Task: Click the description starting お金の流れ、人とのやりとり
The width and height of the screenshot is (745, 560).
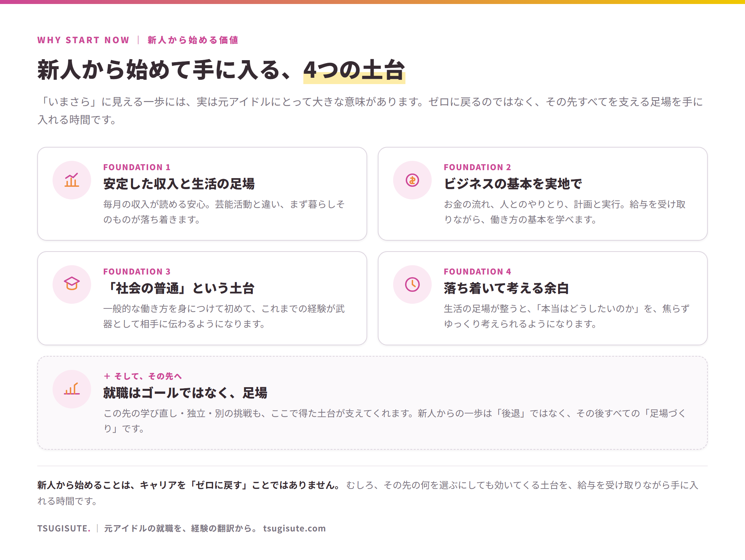Action: (565, 212)
